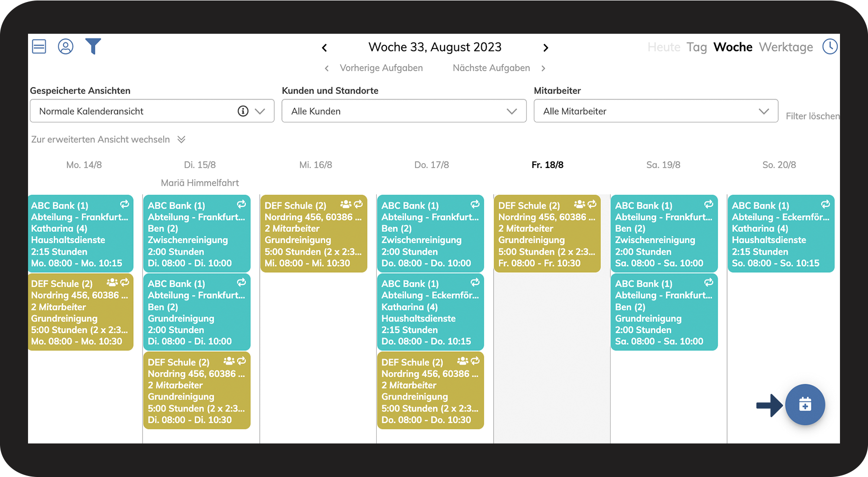Click recurring icon on Thursday Haushaltsdienste card

(x=475, y=282)
